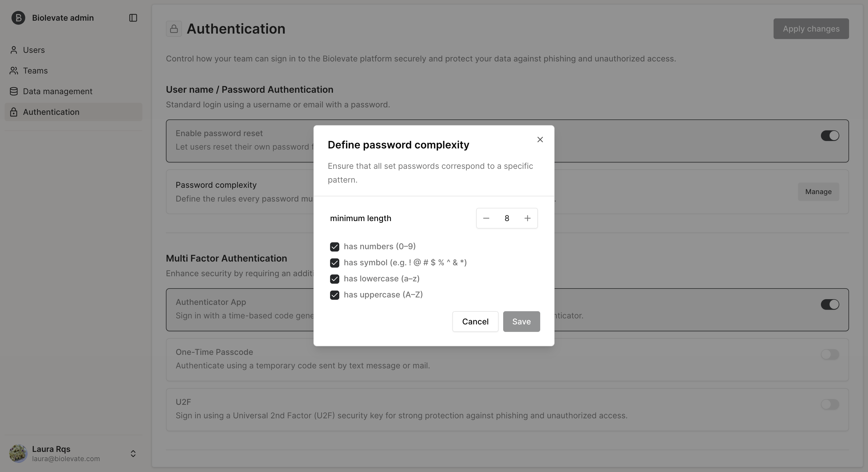This screenshot has height=472, width=868.
Task: Cancel the password complexity dialog
Action: pos(475,322)
